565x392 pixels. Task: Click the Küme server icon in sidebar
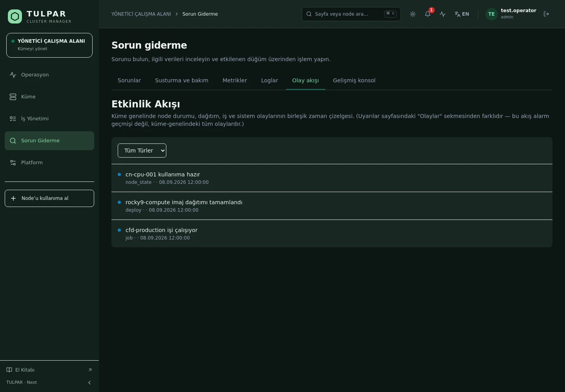(x=13, y=97)
